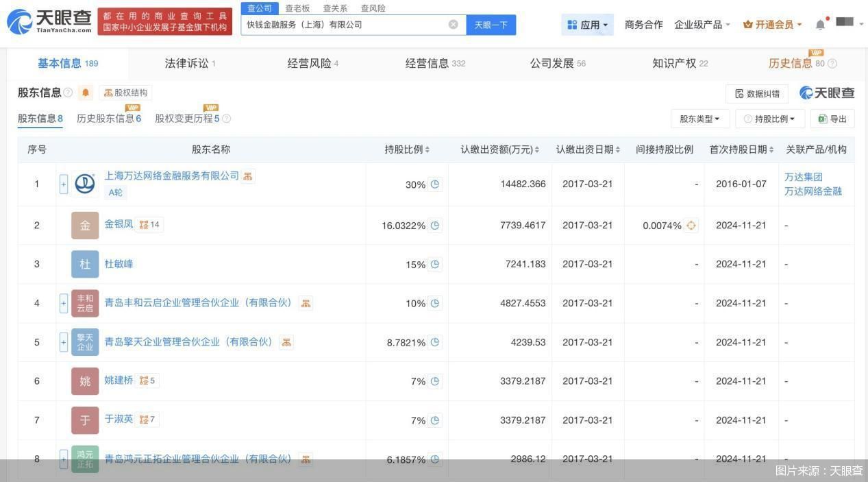Export table with 导出 button
The width and height of the screenshot is (868, 482).
832,119
